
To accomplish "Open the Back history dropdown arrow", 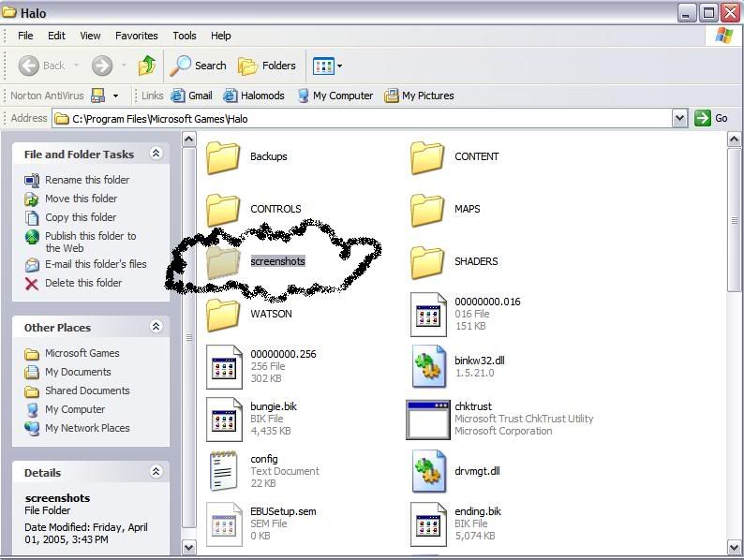I will 77,66.
